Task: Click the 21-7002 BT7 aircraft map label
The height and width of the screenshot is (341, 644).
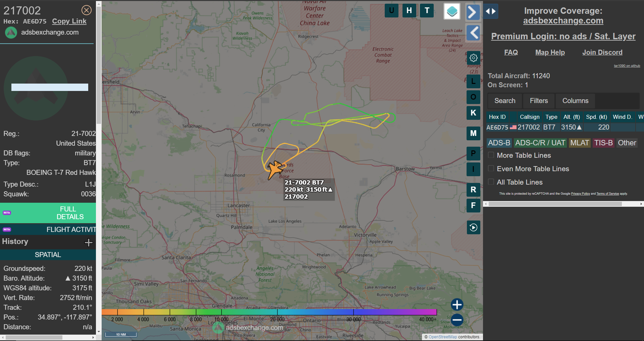Action: point(309,190)
